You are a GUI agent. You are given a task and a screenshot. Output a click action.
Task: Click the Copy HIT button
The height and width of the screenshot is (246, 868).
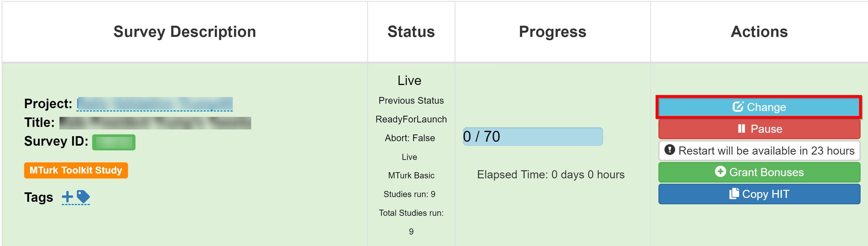(x=759, y=194)
